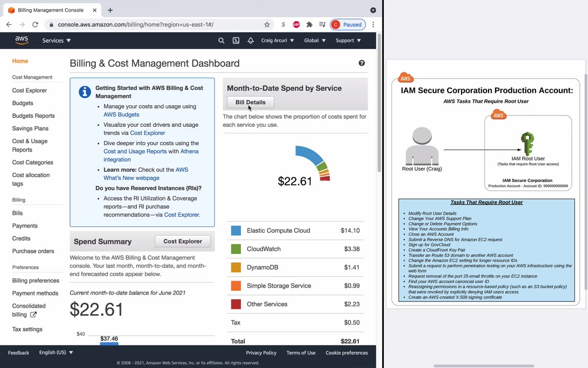The image size is (588, 368).
Task: Go back in browser history
Action: click(x=9, y=25)
